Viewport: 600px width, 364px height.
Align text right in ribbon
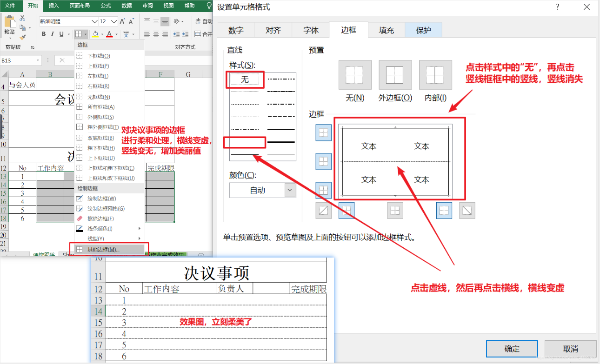165,34
